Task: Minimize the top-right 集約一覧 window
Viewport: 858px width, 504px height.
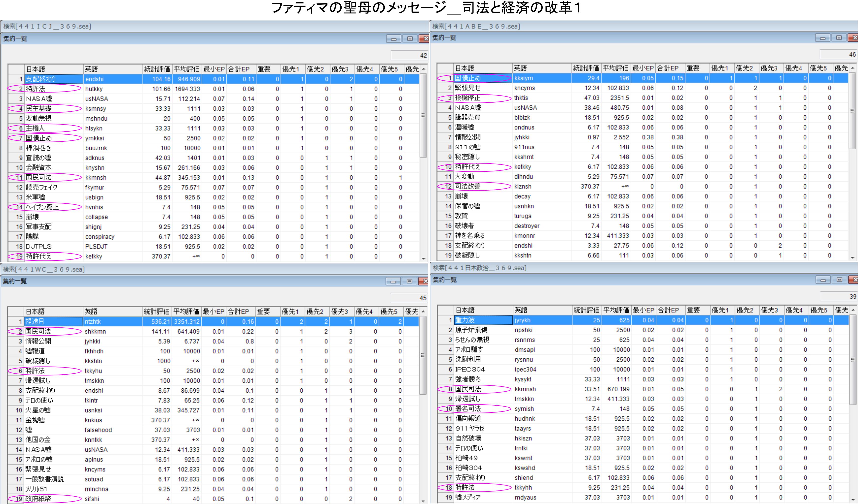Action: tap(823, 38)
